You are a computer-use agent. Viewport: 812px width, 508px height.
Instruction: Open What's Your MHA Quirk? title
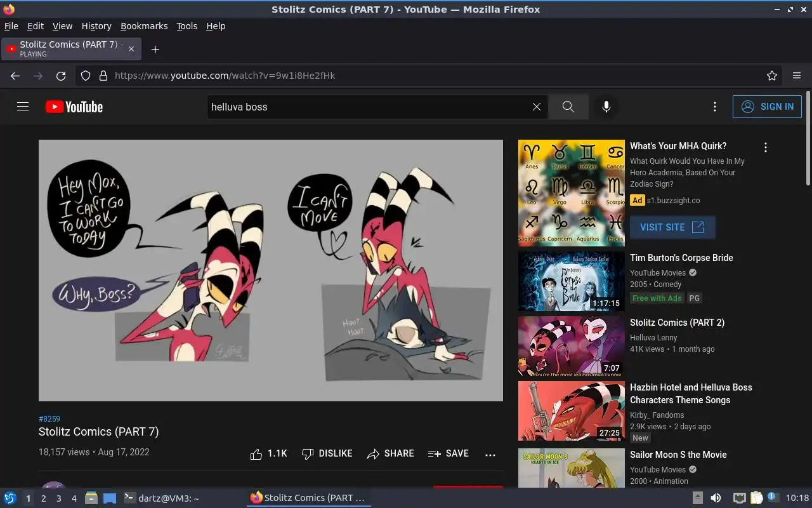[678, 146]
